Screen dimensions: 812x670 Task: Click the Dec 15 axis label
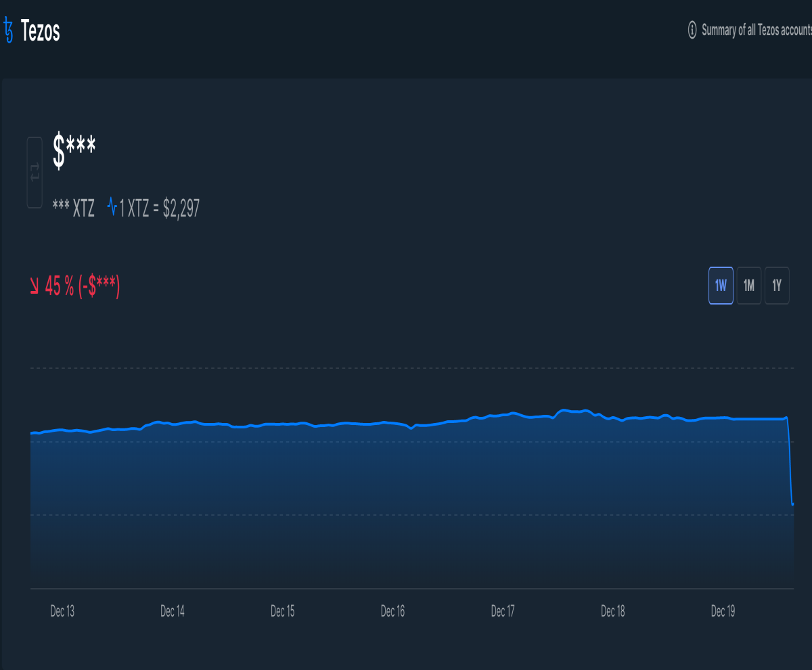(x=283, y=611)
